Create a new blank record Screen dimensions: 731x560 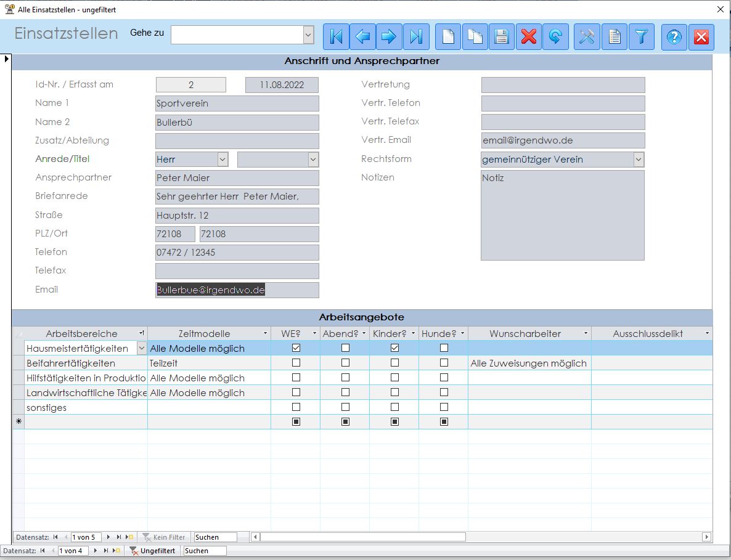[x=448, y=37]
